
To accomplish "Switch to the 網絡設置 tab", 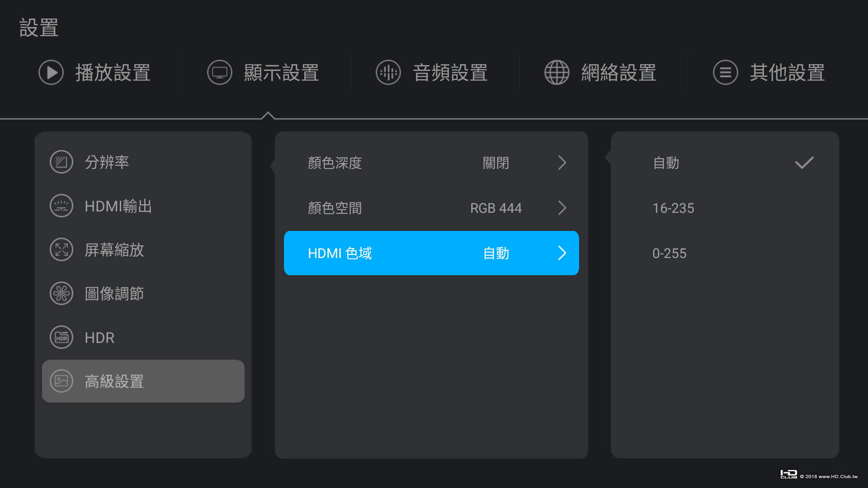I will (618, 72).
